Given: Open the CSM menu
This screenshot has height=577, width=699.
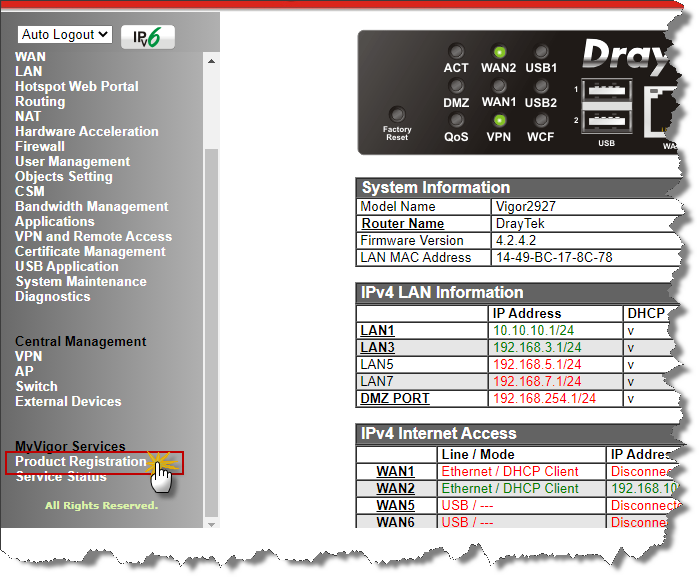Looking at the screenshot, I should 29,191.
